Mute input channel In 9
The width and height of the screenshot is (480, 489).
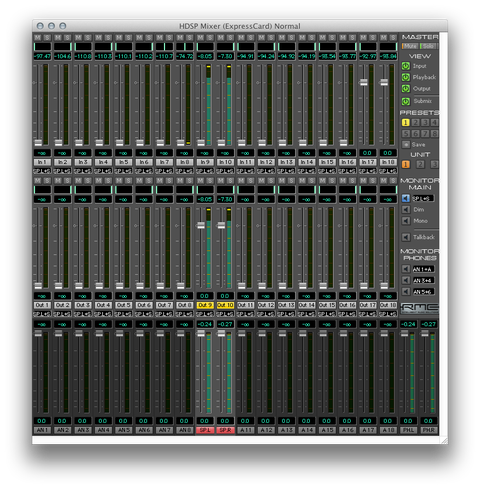(200, 37)
